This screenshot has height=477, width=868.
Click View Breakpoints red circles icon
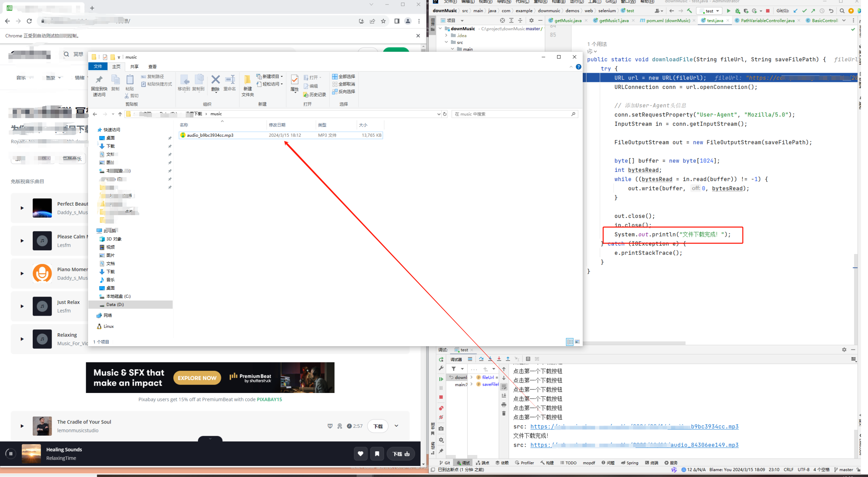tap(441, 408)
